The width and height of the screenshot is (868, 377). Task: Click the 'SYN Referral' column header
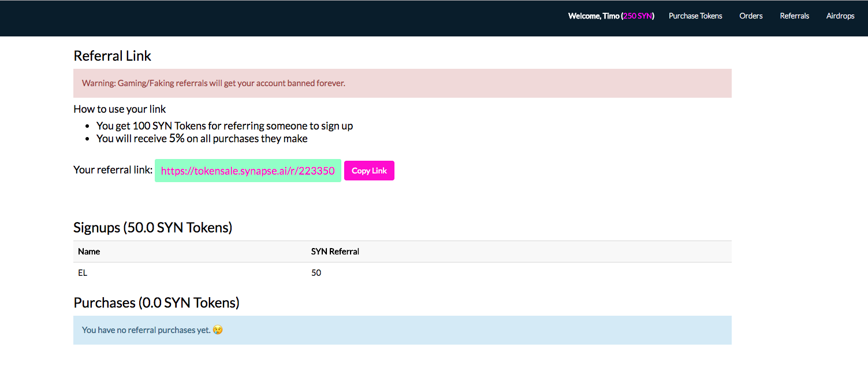coord(335,252)
